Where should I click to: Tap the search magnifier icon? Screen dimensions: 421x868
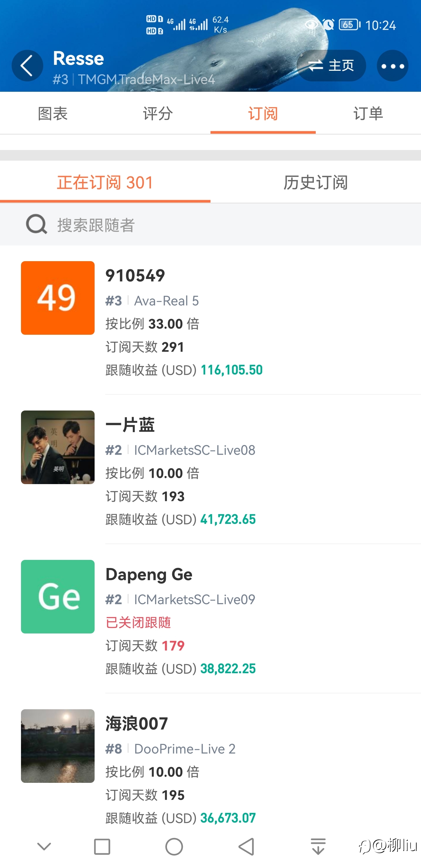36,224
